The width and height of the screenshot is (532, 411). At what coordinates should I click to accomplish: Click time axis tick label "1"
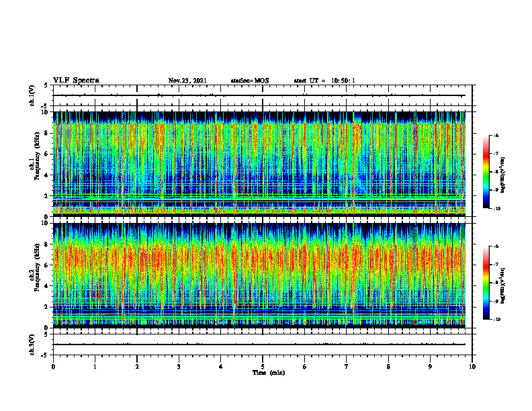(95, 367)
